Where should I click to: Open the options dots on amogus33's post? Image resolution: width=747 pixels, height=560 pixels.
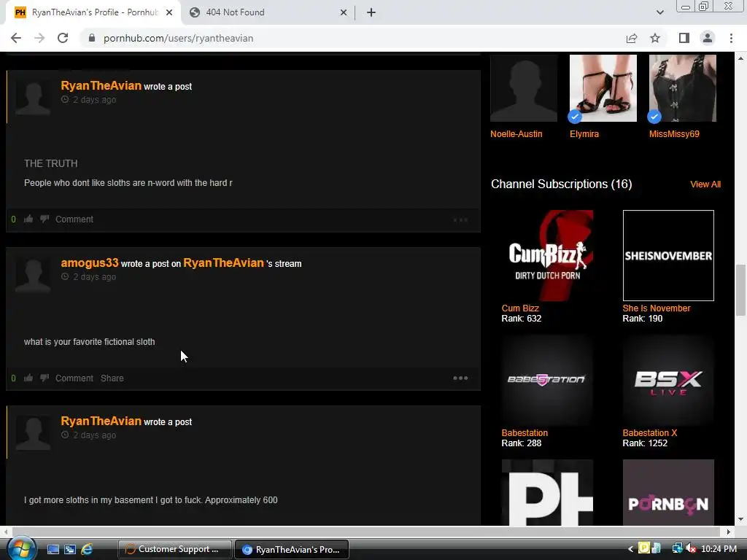460,378
